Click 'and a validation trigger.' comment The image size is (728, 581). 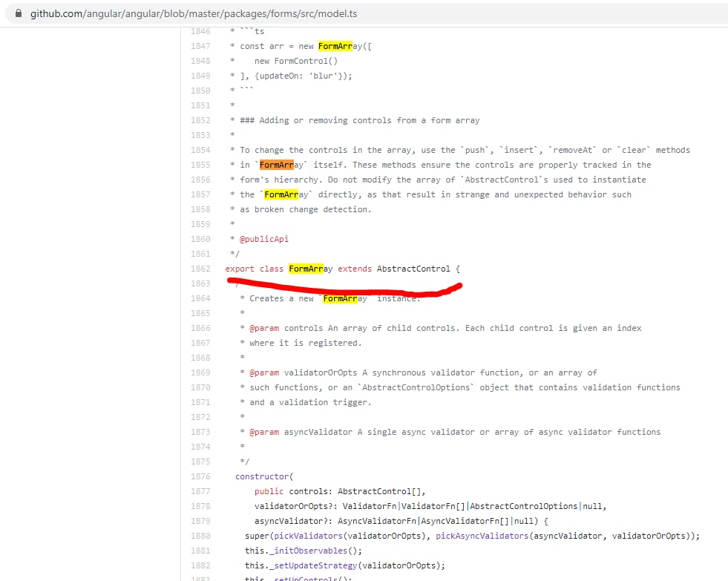(x=311, y=402)
